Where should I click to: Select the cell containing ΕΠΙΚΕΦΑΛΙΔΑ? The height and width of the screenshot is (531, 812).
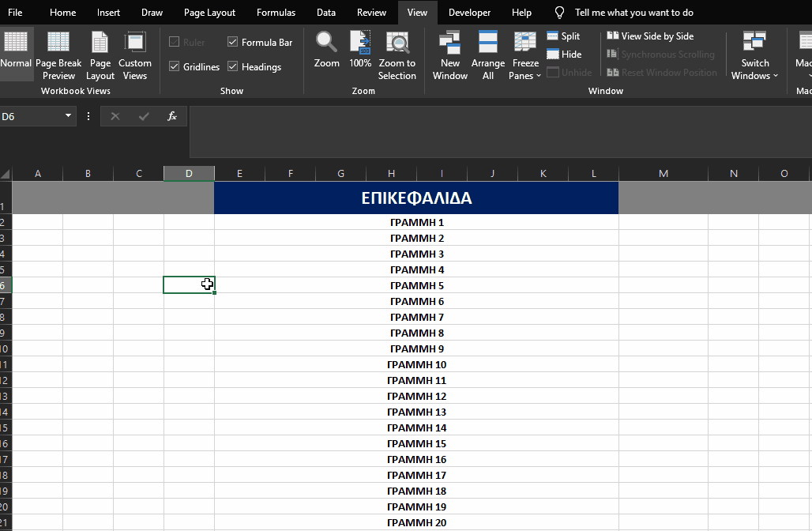pyautogui.click(x=416, y=198)
